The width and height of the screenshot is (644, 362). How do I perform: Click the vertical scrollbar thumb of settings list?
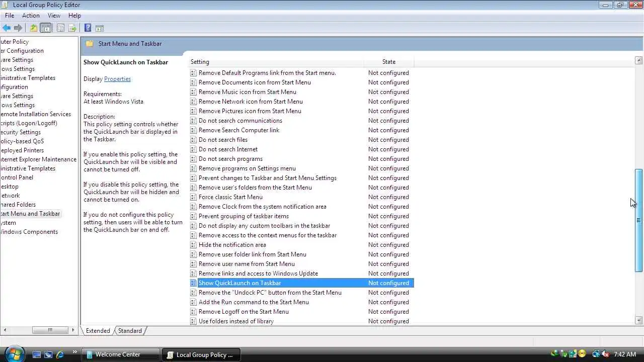coord(639,220)
